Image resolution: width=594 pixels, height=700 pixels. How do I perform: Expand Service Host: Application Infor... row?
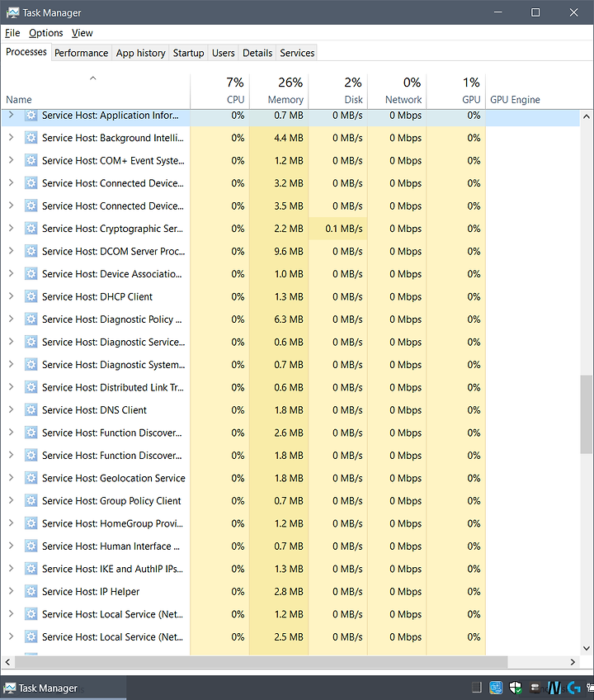coord(12,115)
